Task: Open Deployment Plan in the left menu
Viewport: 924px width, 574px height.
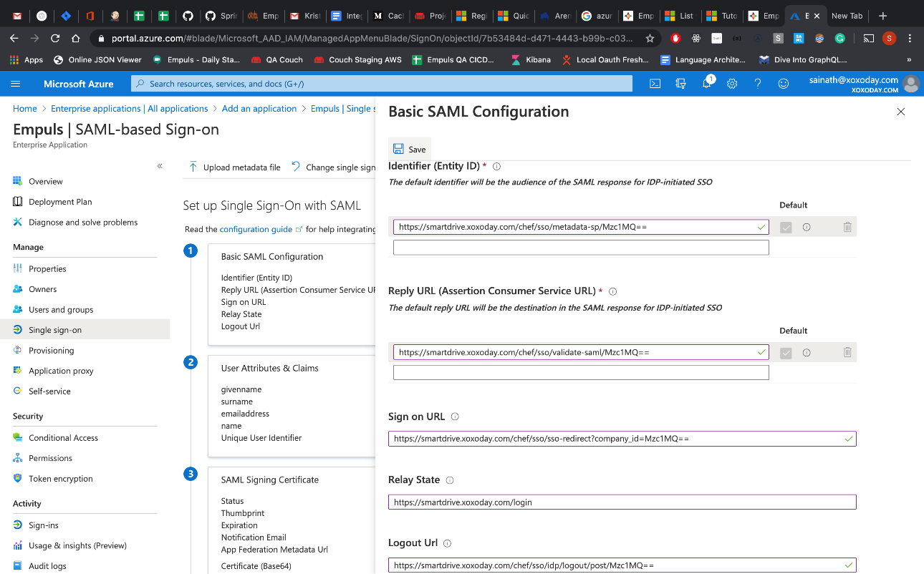Action: point(60,202)
